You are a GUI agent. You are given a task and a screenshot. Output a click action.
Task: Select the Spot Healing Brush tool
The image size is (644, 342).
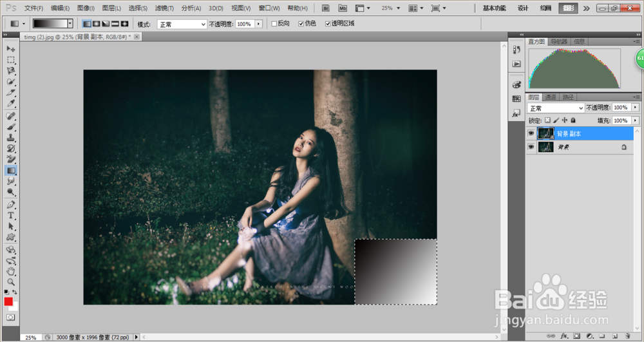click(x=11, y=116)
